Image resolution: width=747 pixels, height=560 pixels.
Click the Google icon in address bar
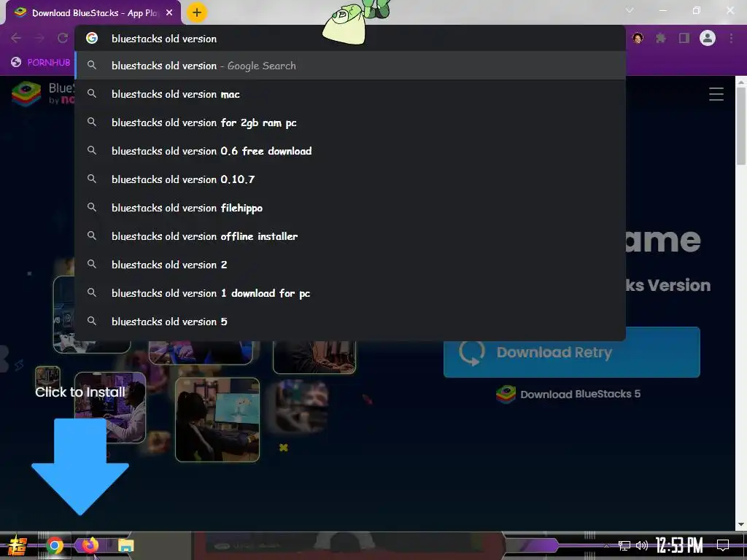click(x=92, y=38)
